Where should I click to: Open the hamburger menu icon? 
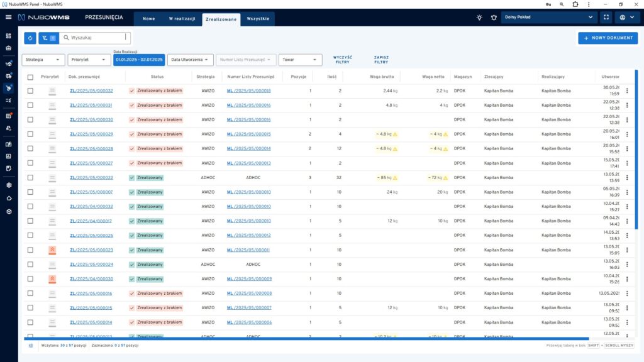tap(8, 18)
